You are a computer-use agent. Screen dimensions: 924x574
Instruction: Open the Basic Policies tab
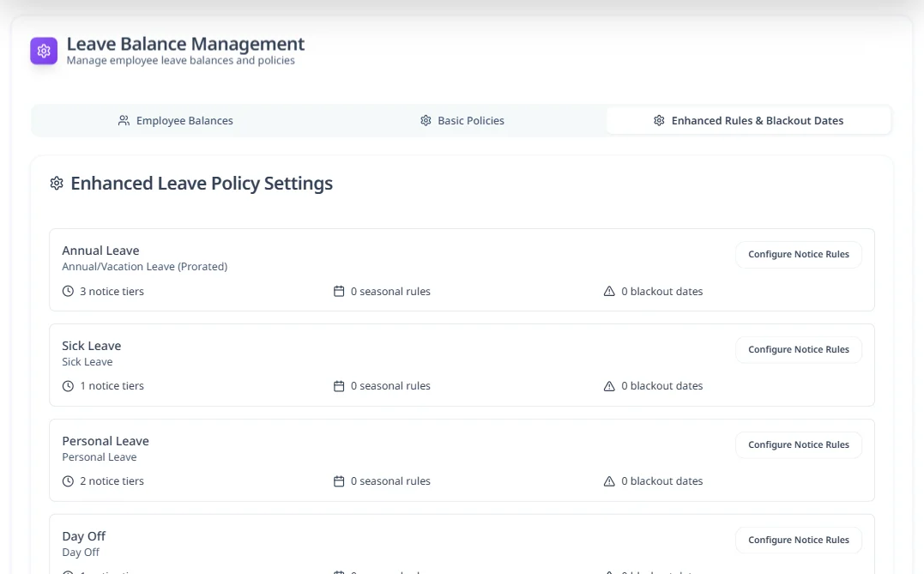462,121
